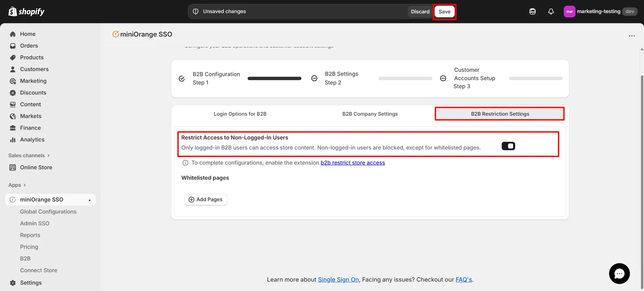Image resolution: width=644 pixels, height=291 pixels.
Task: Click the Step 2 circle icon
Action: (314, 78)
